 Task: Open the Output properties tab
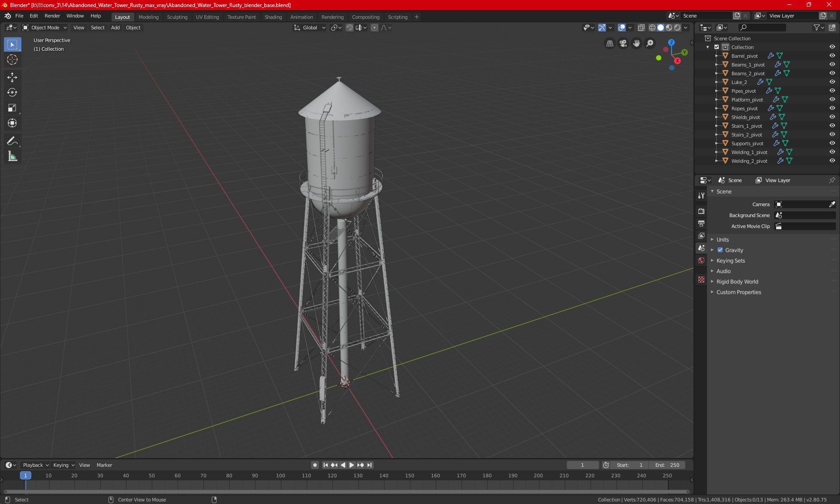click(701, 224)
